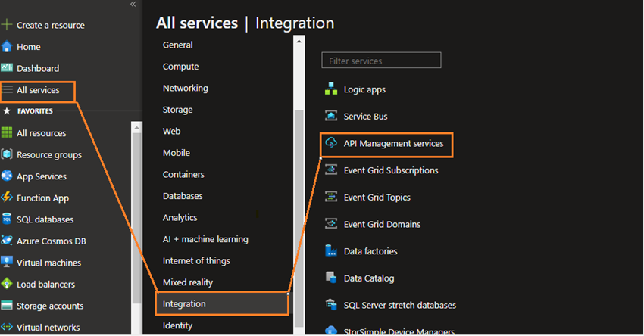Select the Identity category
Image resolution: width=644 pixels, height=336 pixels.
point(177,325)
